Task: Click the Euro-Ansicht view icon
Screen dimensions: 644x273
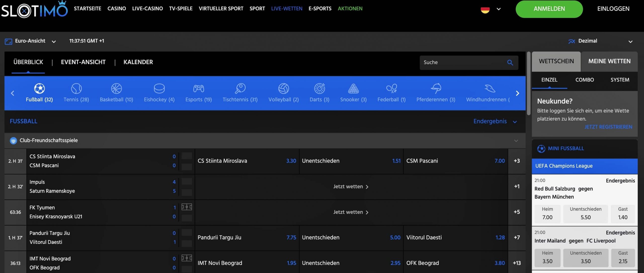Action: pos(9,41)
